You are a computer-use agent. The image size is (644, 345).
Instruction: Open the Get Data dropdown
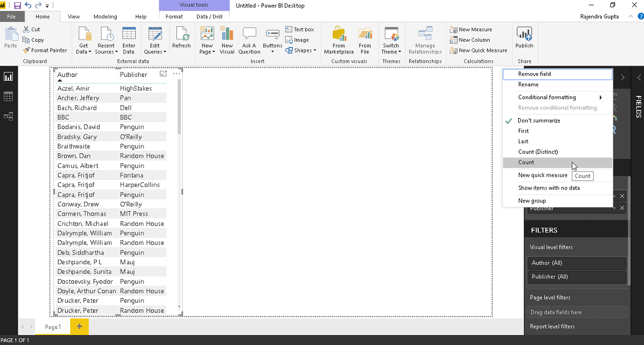click(84, 40)
